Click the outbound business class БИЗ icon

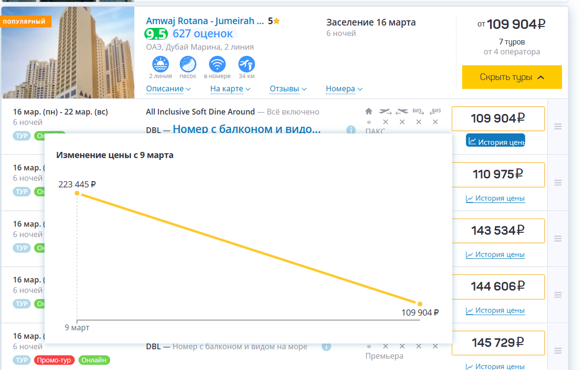click(418, 111)
